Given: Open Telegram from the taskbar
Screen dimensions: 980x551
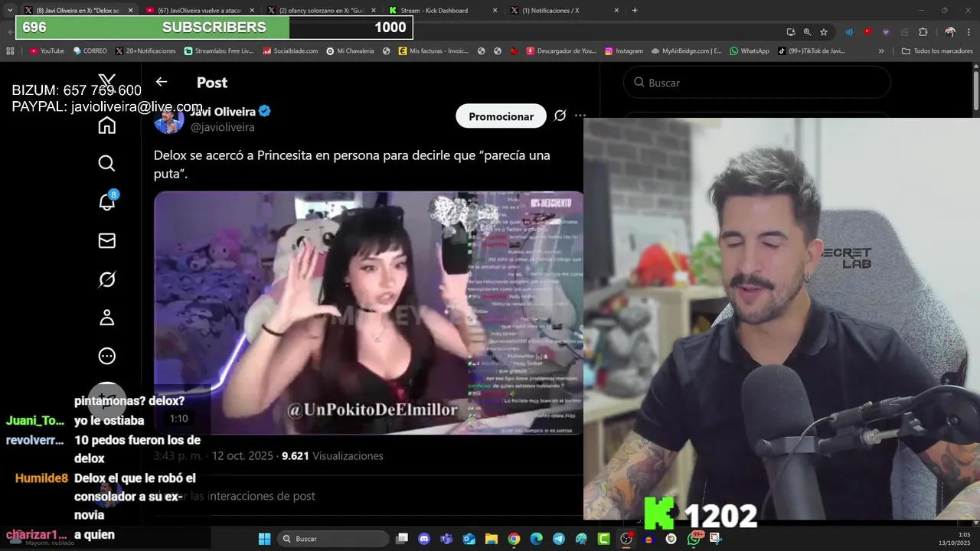Looking at the screenshot, I should pyautogui.click(x=559, y=539).
